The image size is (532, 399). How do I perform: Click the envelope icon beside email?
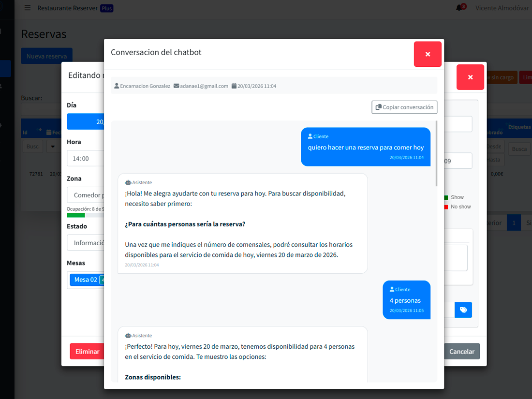point(176,86)
